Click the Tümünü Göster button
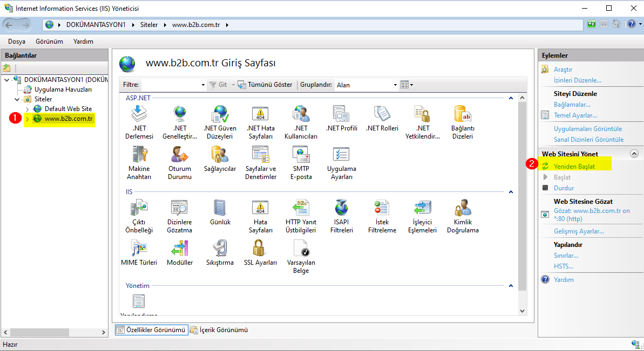644x351 pixels. (x=266, y=85)
